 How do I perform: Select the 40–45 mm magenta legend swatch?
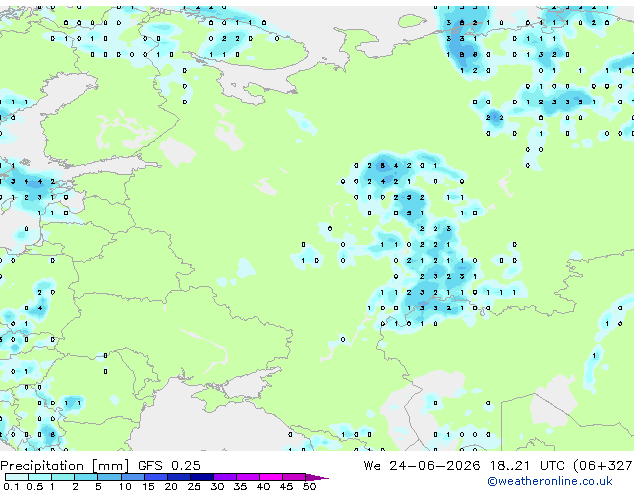[x=271, y=477]
